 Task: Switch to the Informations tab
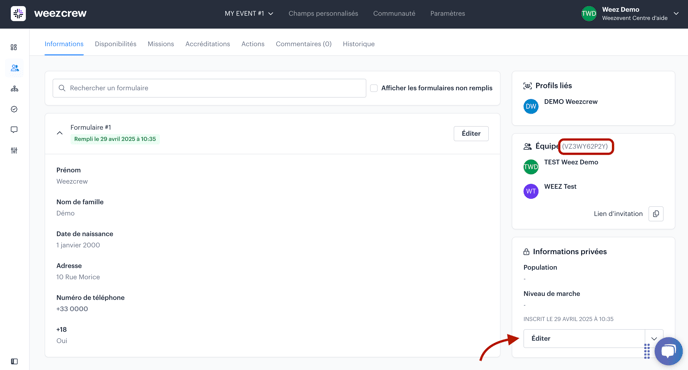click(x=64, y=44)
